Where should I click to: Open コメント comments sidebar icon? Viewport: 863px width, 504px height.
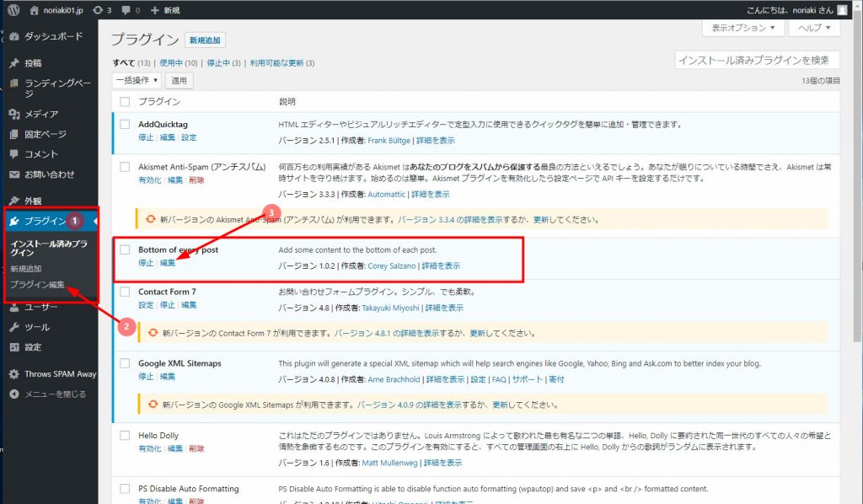pyautogui.click(x=14, y=154)
